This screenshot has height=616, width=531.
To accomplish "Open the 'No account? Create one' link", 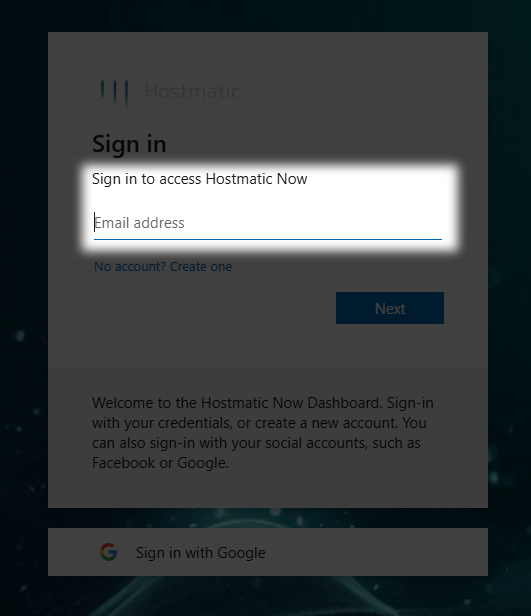I will [x=163, y=267].
